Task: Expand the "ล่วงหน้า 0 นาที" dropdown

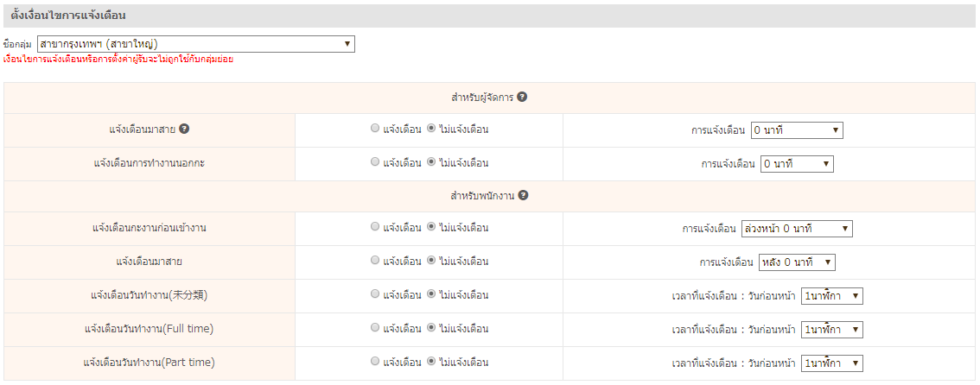Action: (x=797, y=229)
